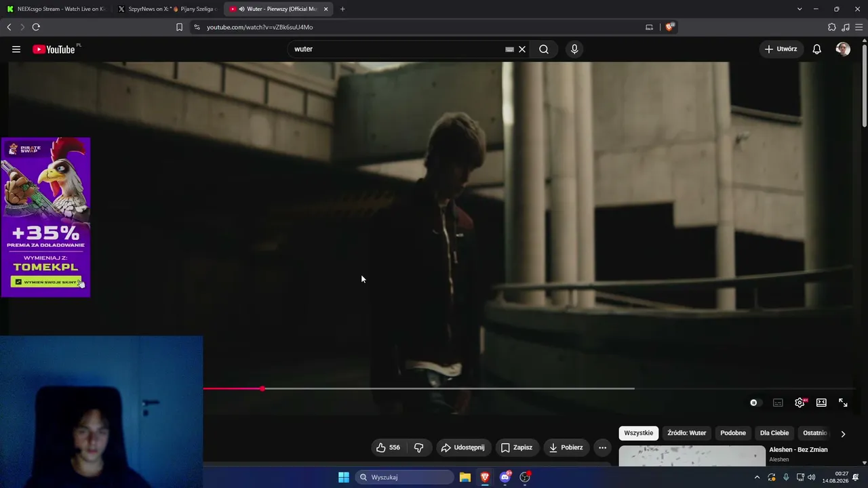Open the Brave Shields icon

click(x=670, y=27)
